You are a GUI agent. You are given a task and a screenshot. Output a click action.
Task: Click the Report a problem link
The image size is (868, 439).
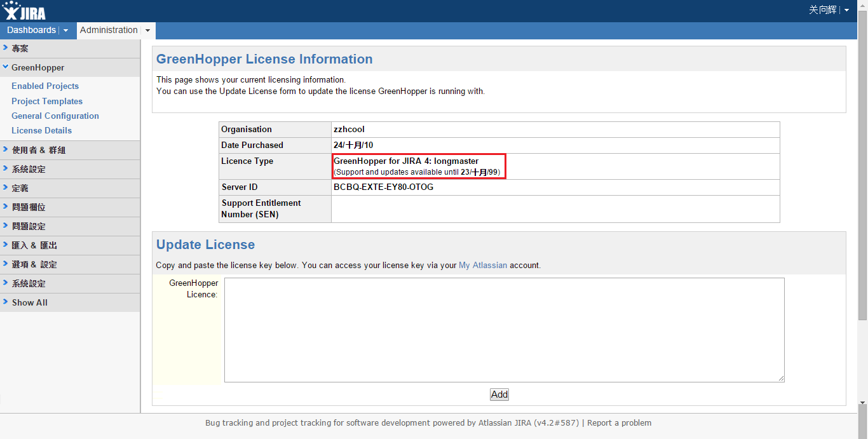(619, 422)
